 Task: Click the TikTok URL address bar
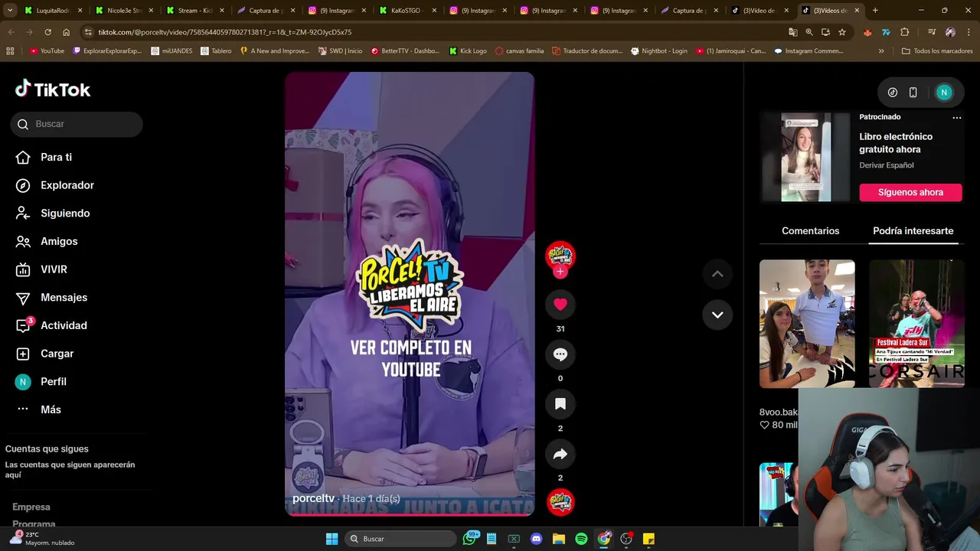click(x=436, y=32)
